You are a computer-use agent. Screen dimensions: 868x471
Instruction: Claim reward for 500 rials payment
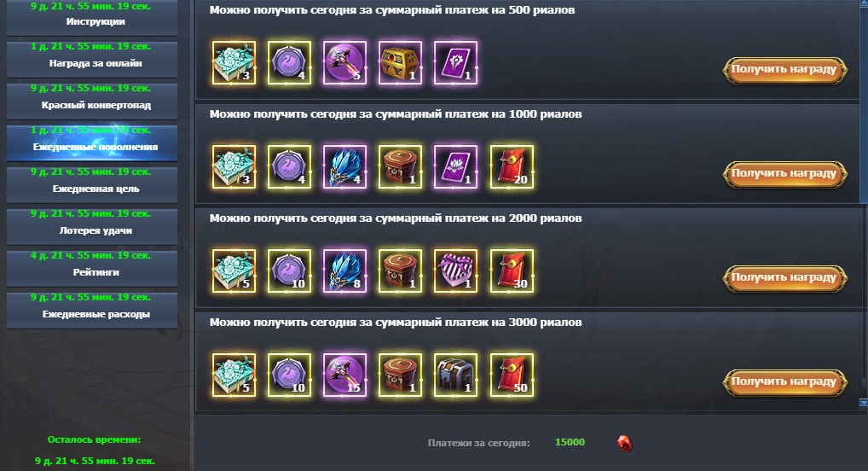785,70
